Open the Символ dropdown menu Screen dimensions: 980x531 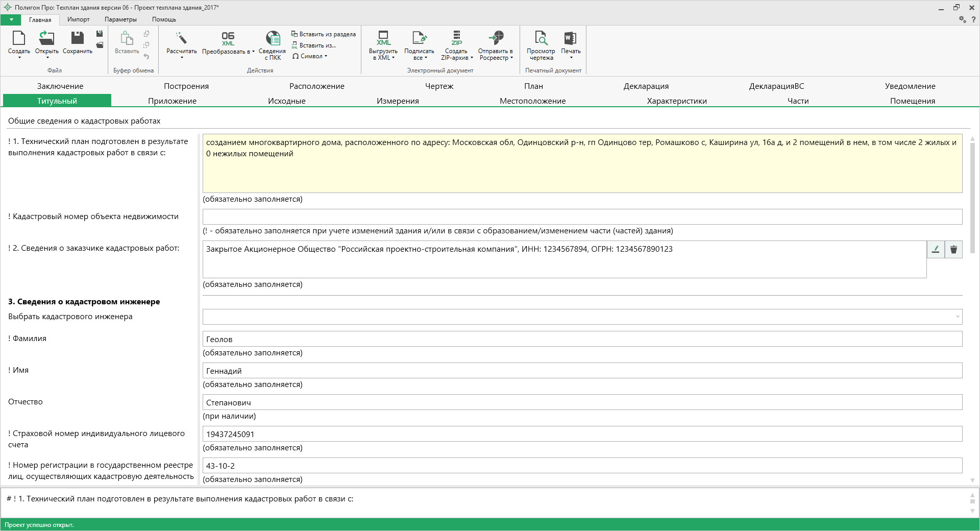[310, 56]
